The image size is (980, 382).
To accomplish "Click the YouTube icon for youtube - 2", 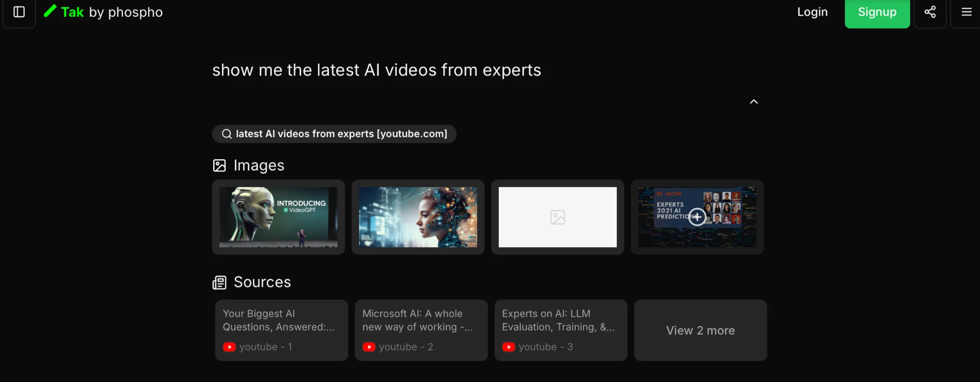I will (369, 347).
